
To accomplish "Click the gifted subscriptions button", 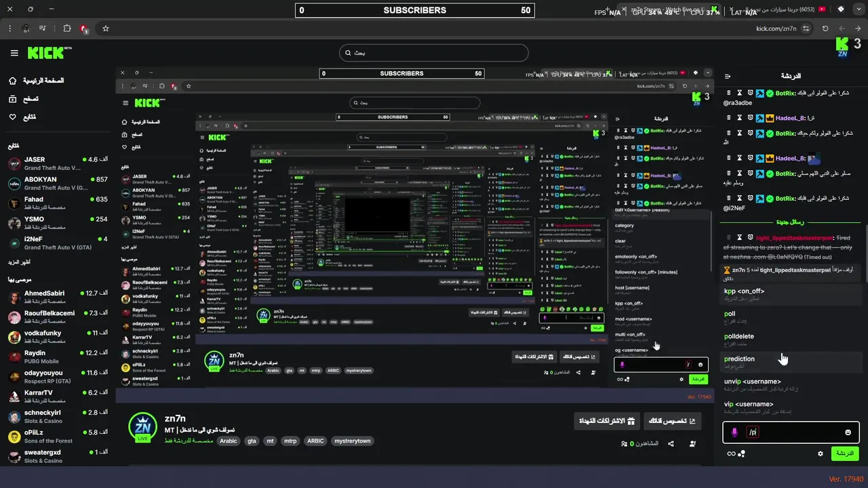I will [606, 421].
